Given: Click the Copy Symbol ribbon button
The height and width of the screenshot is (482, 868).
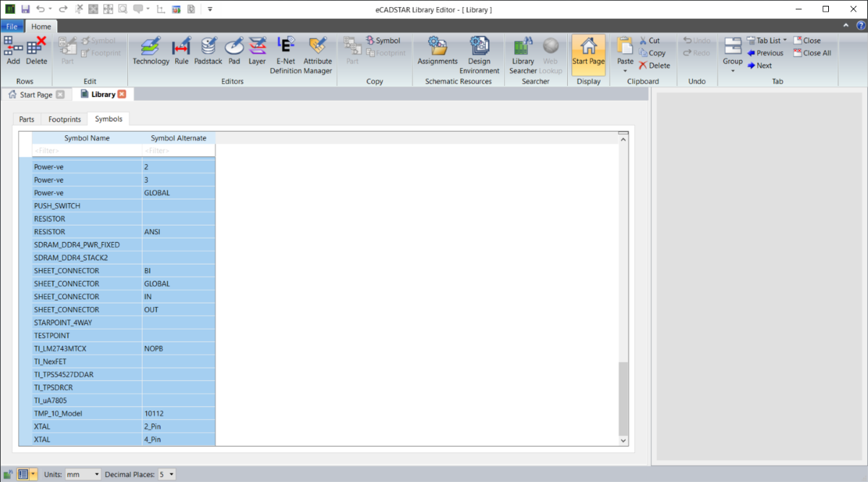Looking at the screenshot, I should [x=383, y=40].
